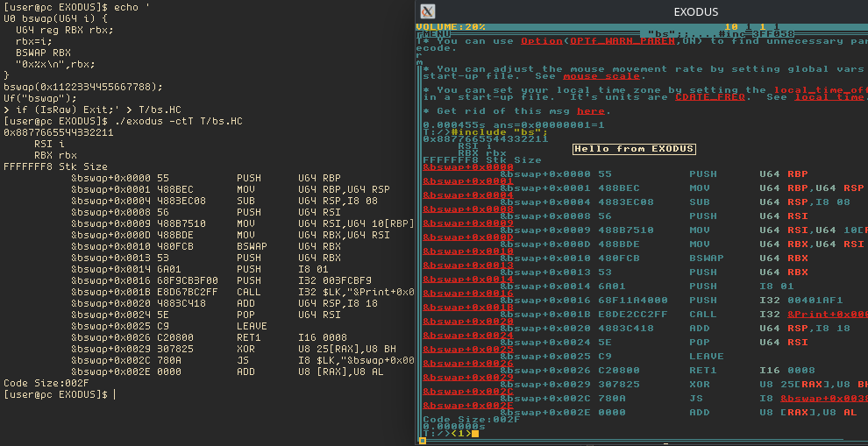Click 'RSI i' register line in terminal

click(x=49, y=144)
